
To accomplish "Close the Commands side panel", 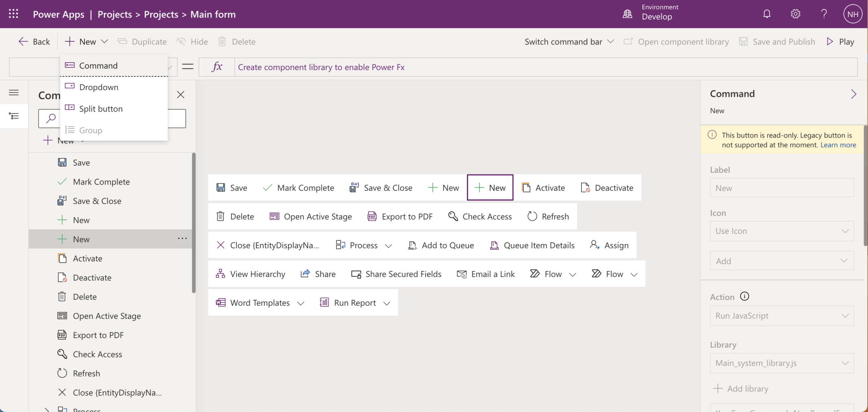I will click(181, 95).
